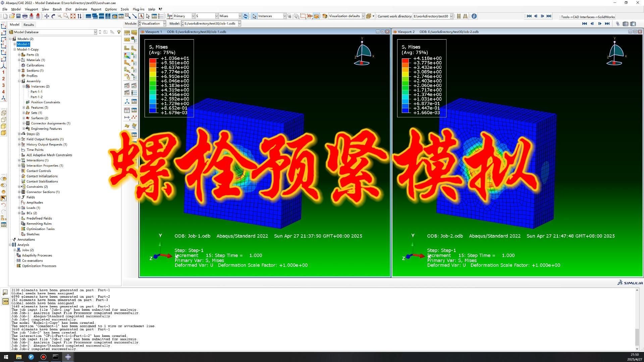Expand the Steps (2) tree node

[19, 134]
